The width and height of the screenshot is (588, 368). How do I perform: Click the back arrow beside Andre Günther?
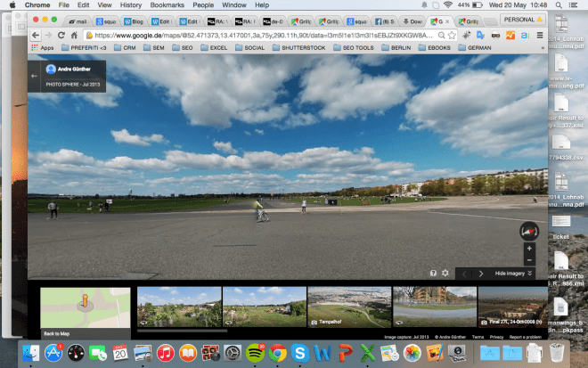pos(35,76)
